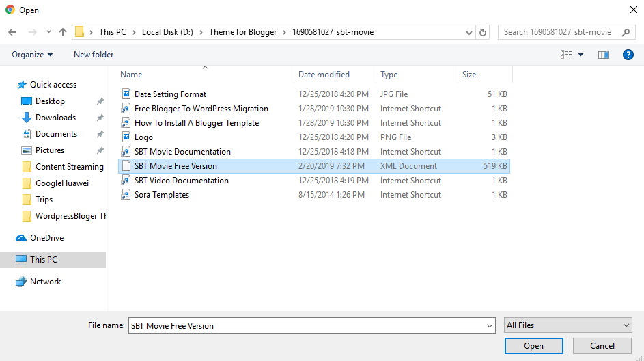Sort files by Size column
Viewport: 644px width, 361px height.
click(x=469, y=75)
